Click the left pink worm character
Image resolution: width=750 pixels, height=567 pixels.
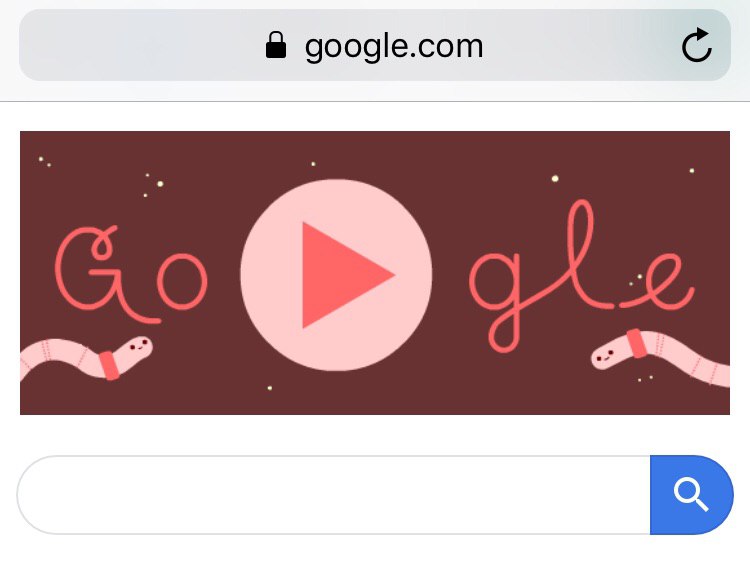[x=86, y=358]
